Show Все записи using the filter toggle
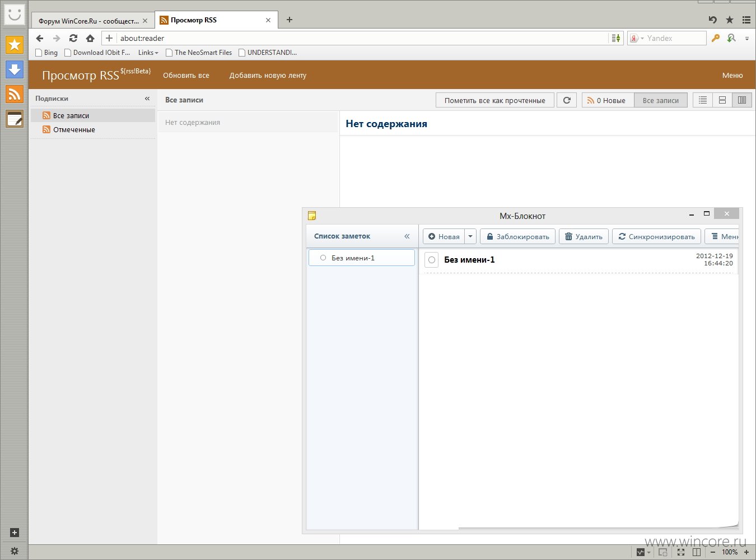The height and width of the screenshot is (560, 756). coord(661,100)
